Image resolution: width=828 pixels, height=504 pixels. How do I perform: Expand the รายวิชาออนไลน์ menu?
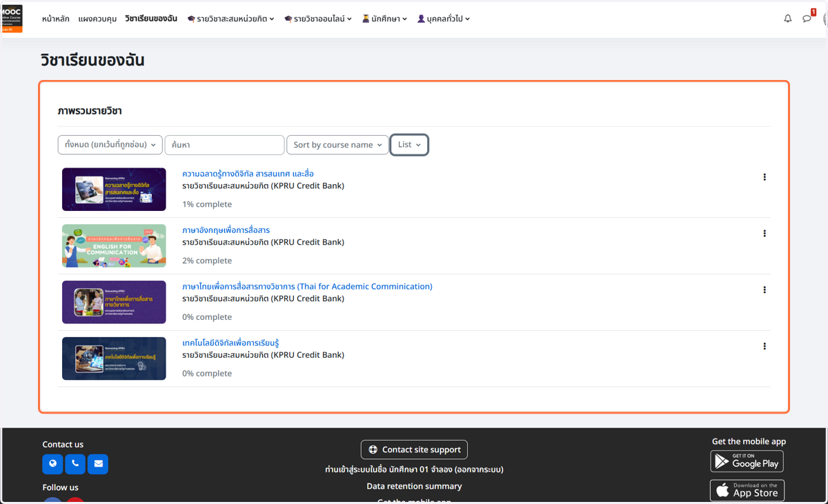pos(318,19)
